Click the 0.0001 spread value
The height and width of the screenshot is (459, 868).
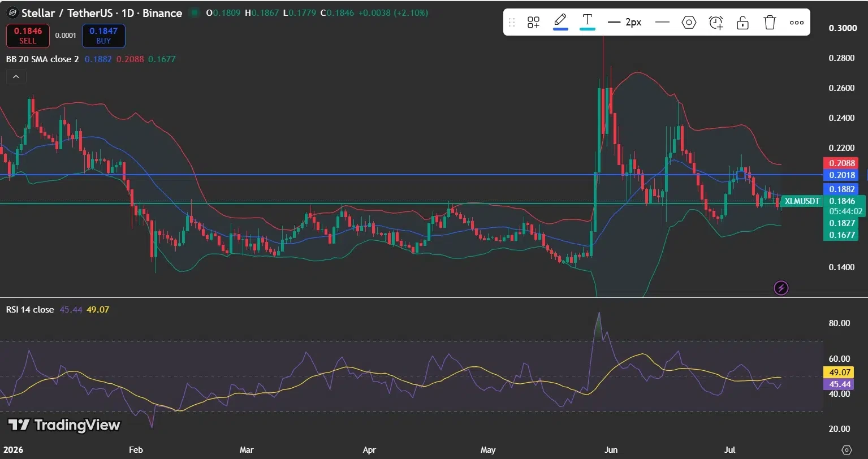pos(66,36)
